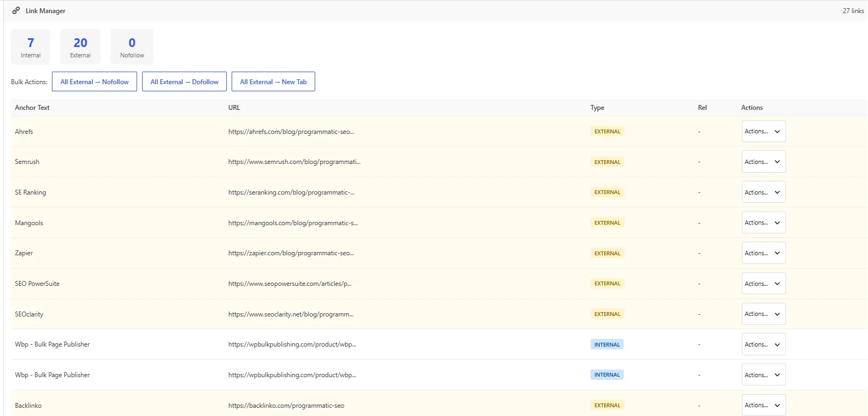
Task: Click the semrush.com/blog URL cell
Action: (x=294, y=162)
